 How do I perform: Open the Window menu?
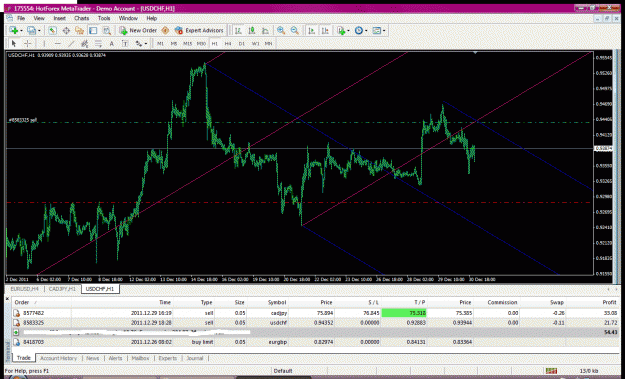tap(128, 18)
